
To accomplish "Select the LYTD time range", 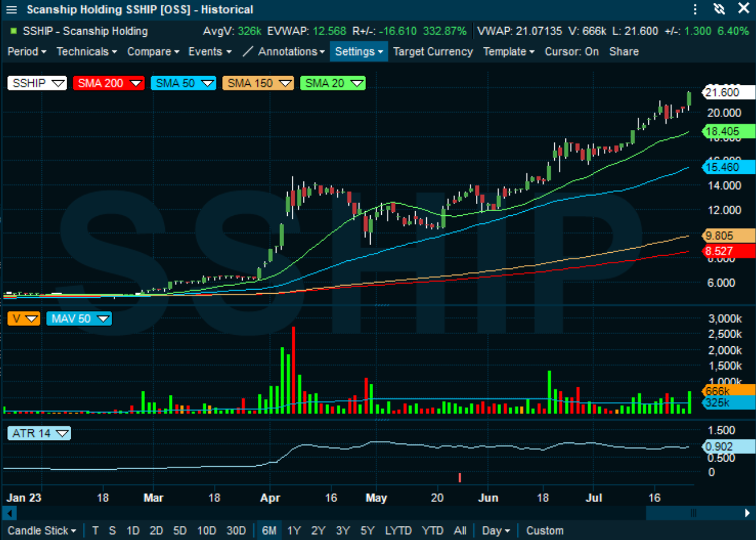I will [x=398, y=531].
